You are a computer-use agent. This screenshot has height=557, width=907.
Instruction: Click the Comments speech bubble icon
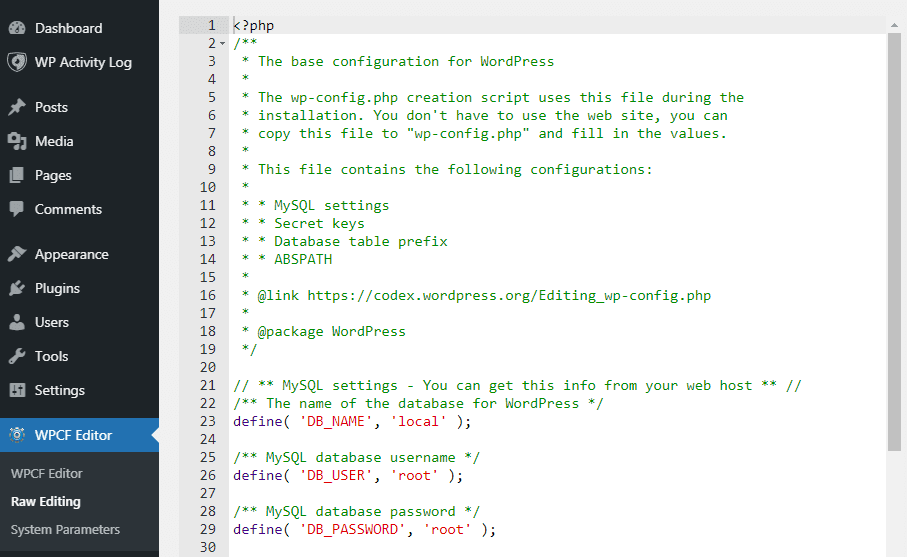(x=17, y=209)
